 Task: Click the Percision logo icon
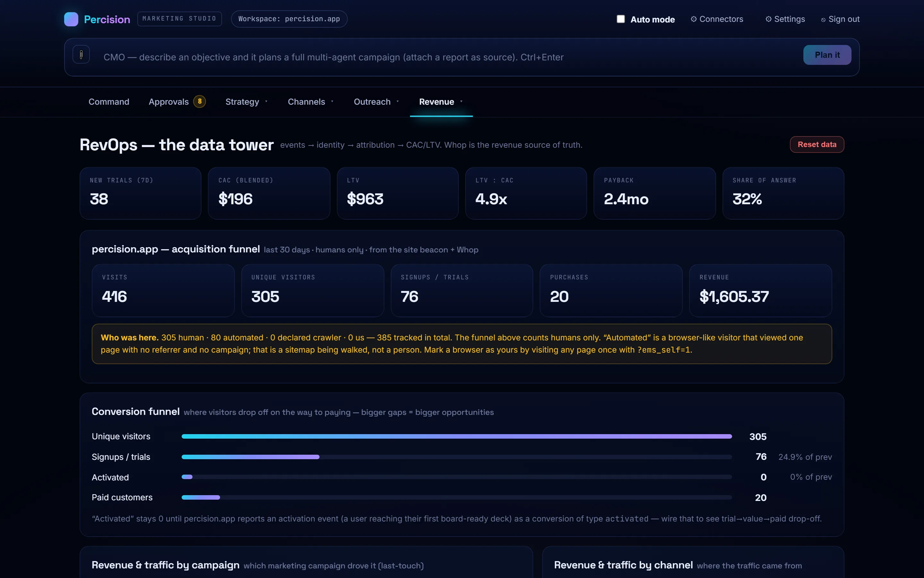[71, 19]
